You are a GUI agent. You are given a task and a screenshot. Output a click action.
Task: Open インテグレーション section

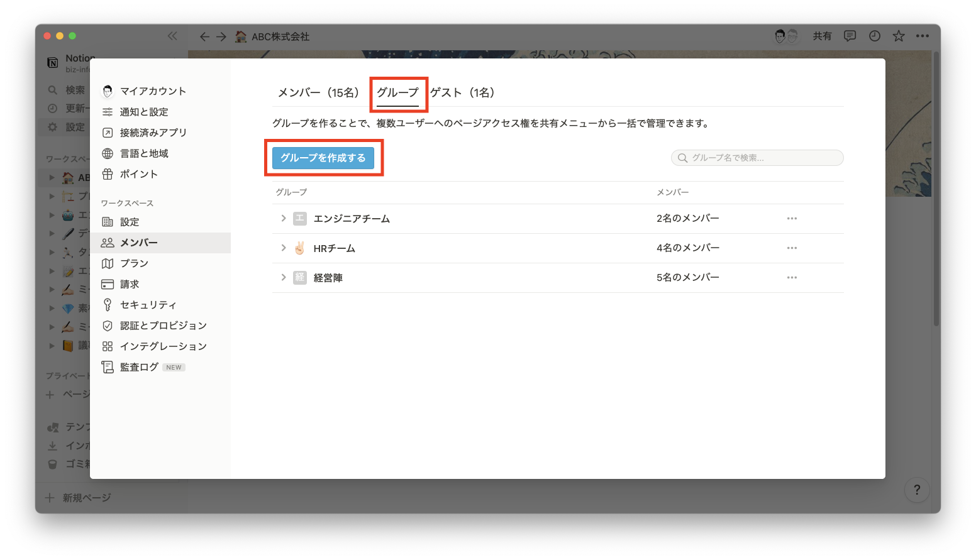[x=160, y=346]
